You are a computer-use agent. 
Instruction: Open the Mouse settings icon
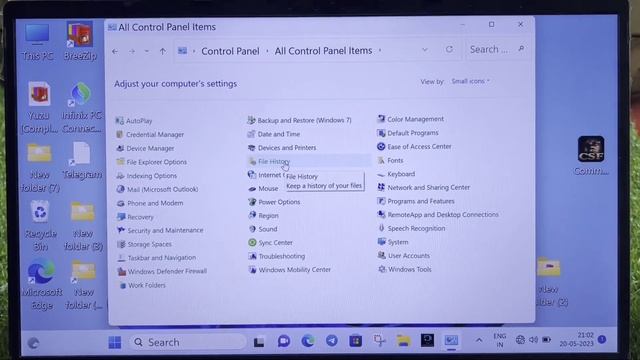252,189
